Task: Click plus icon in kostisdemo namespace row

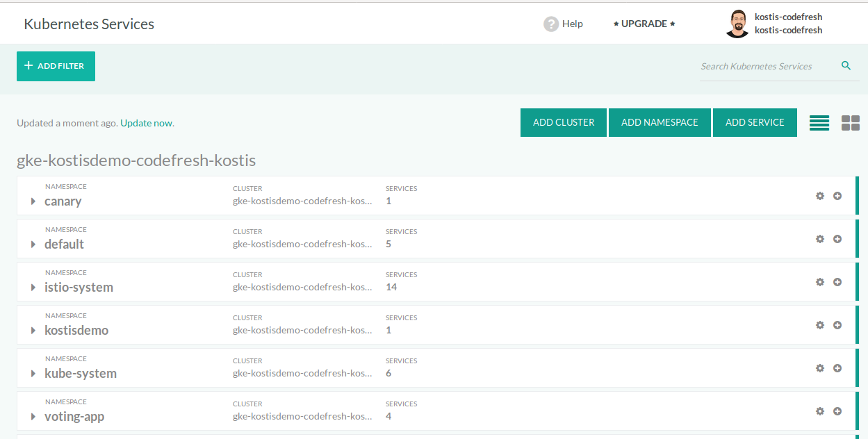Action: (x=837, y=325)
